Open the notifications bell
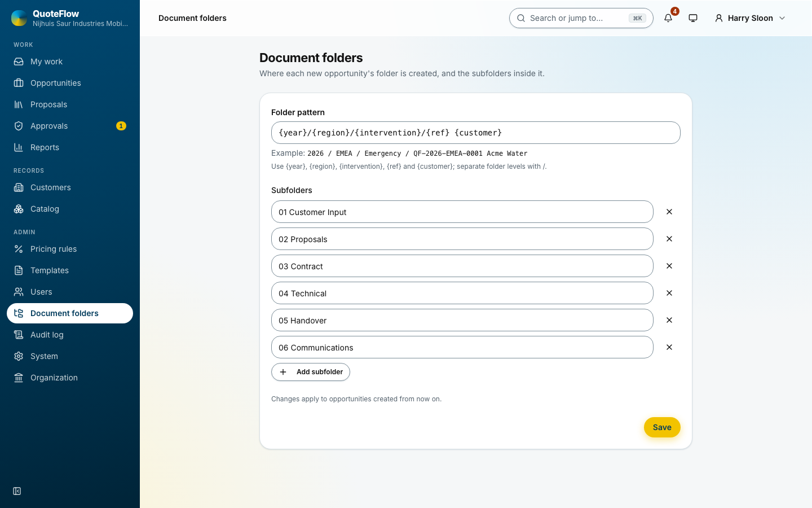The height and width of the screenshot is (508, 812). pos(668,18)
